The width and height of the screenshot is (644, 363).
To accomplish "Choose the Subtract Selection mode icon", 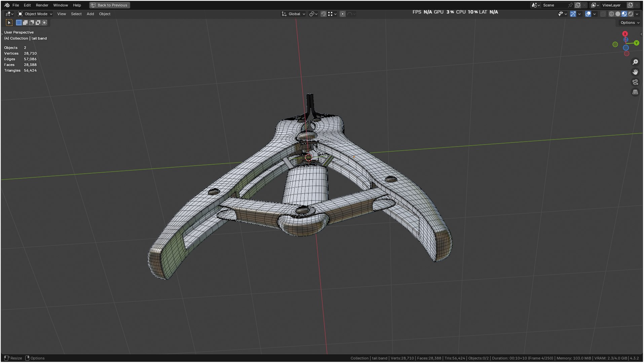I will click(32, 23).
